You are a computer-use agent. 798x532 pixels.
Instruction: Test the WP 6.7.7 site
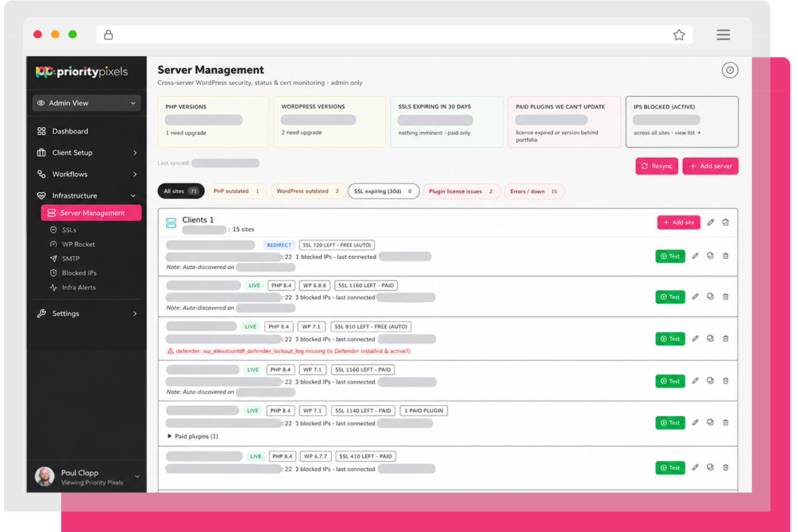coord(670,468)
